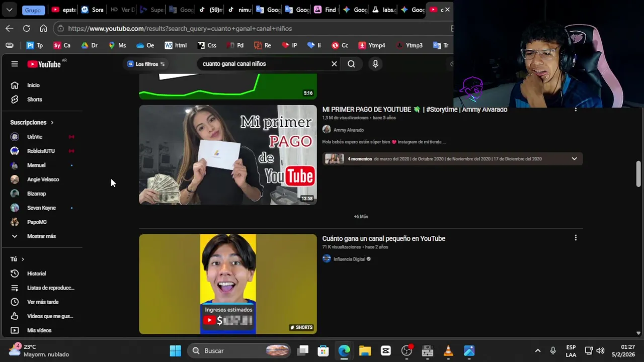Open the Css bookmark

207,45
